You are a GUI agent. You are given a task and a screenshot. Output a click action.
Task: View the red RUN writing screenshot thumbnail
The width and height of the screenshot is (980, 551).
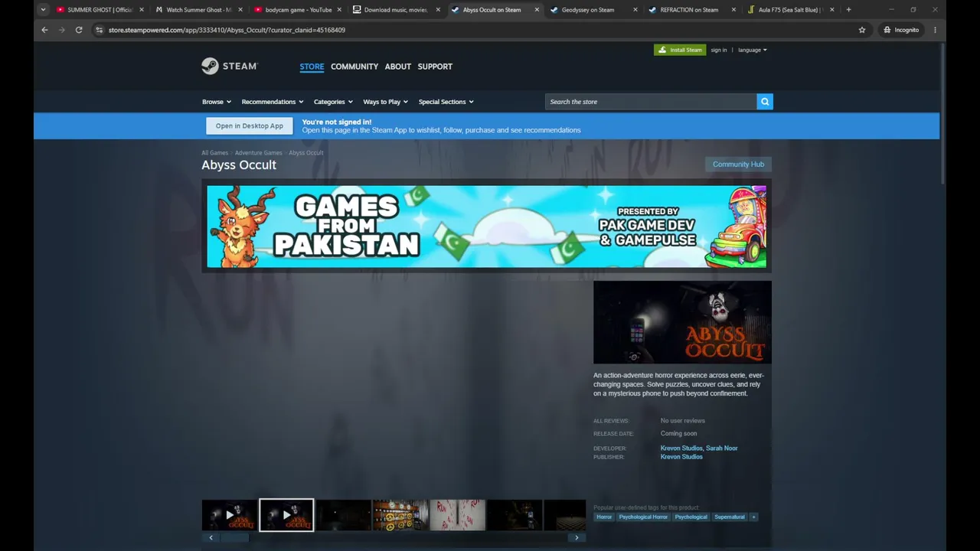point(457,515)
